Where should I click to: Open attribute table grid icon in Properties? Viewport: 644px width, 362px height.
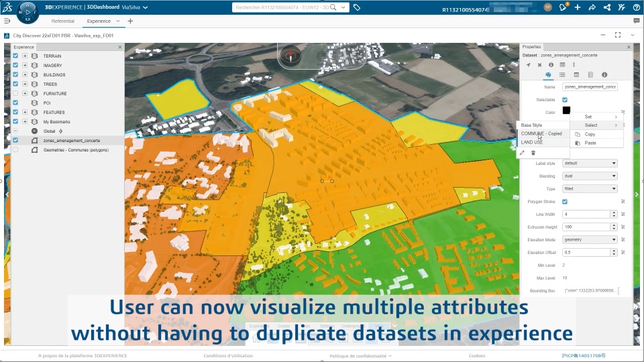coord(562,65)
